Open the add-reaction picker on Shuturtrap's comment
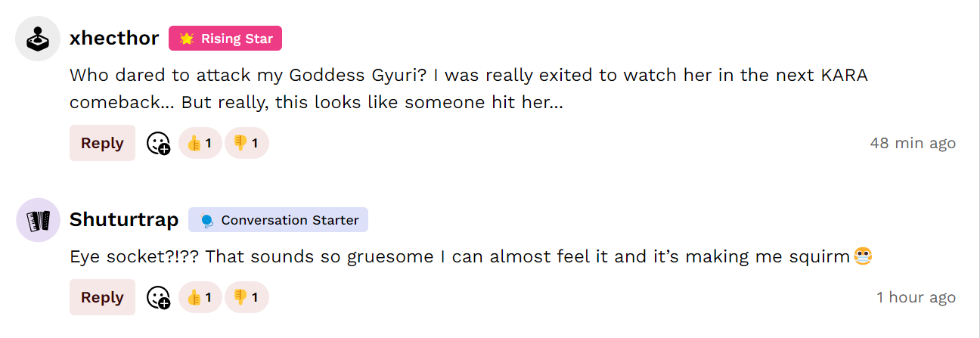This screenshot has height=338, width=980. coord(158,298)
